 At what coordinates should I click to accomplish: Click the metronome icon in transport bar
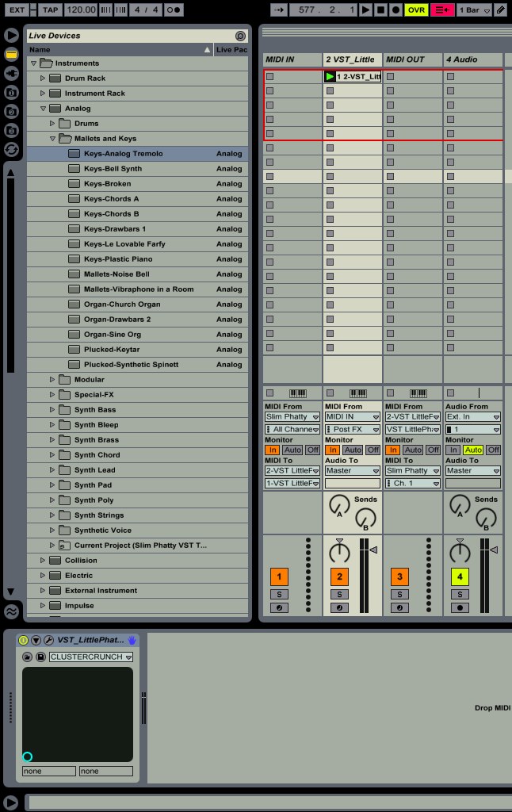pos(174,10)
